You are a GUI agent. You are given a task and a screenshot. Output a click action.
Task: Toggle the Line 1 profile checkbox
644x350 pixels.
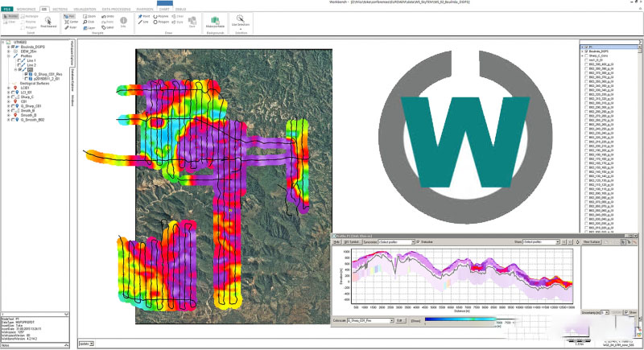20,61
